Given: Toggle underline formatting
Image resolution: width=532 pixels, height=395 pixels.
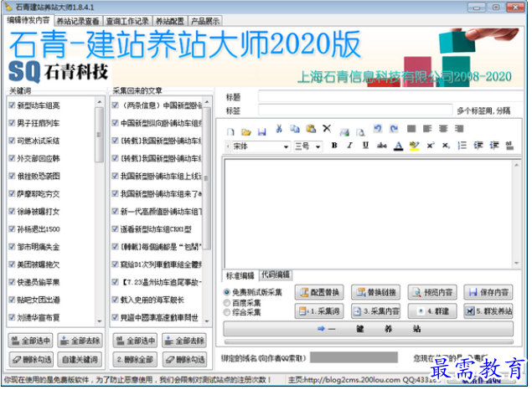Looking at the screenshot, I should point(365,146).
